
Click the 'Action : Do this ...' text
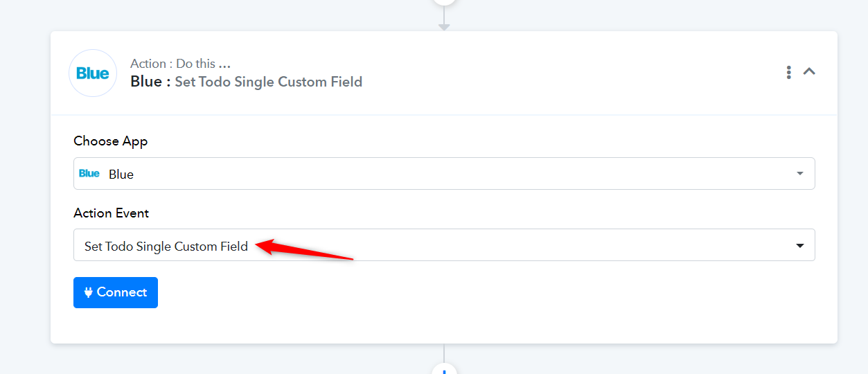(181, 64)
